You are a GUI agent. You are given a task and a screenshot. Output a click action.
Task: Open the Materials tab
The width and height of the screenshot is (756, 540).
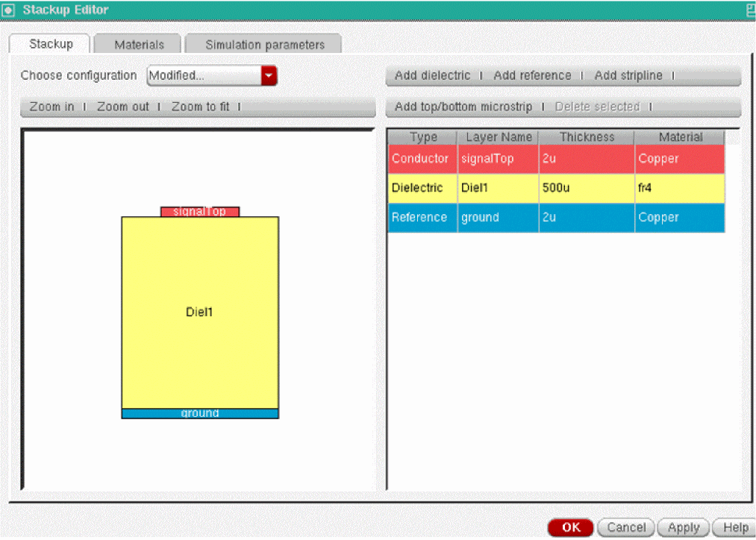pos(138,44)
